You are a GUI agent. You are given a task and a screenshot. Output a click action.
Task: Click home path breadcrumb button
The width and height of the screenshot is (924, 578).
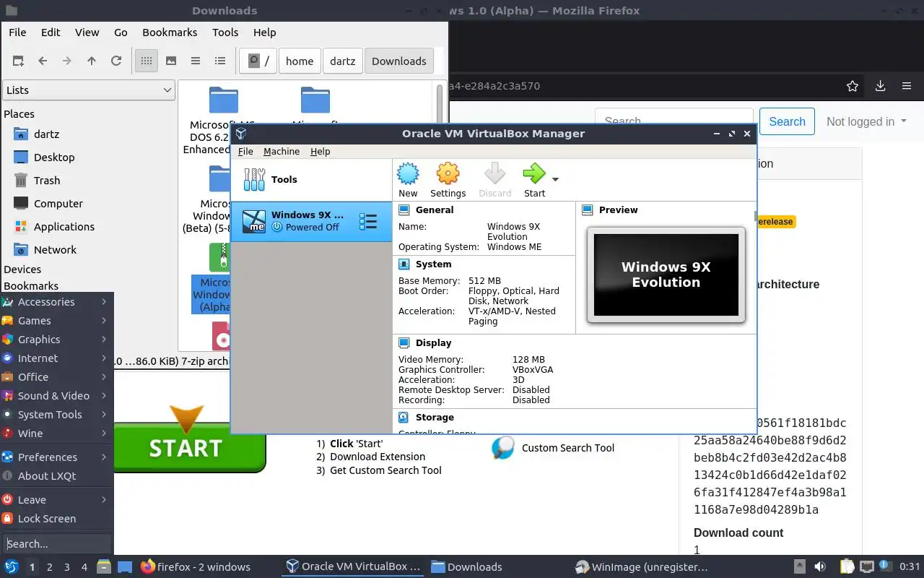click(x=300, y=61)
